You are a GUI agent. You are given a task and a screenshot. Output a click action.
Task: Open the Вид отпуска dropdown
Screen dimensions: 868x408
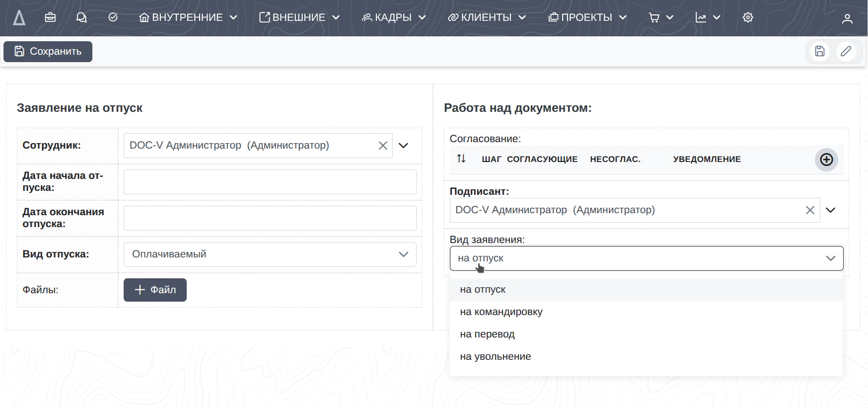click(x=270, y=254)
